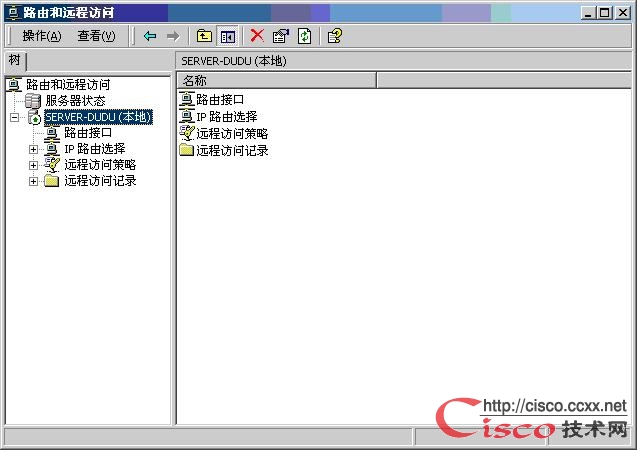Expand the 远程访问策略 tree node
Image resolution: width=637 pixels, height=450 pixels.
pyautogui.click(x=33, y=165)
